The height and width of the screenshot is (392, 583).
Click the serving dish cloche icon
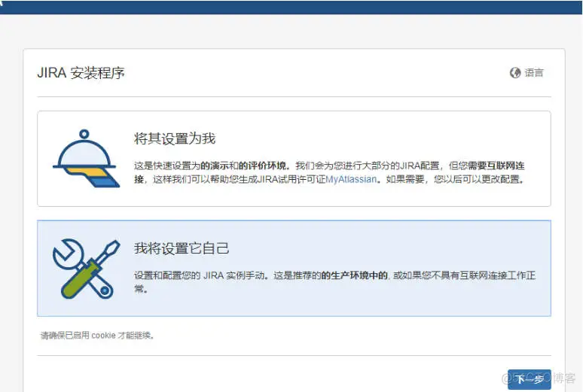coord(87,158)
